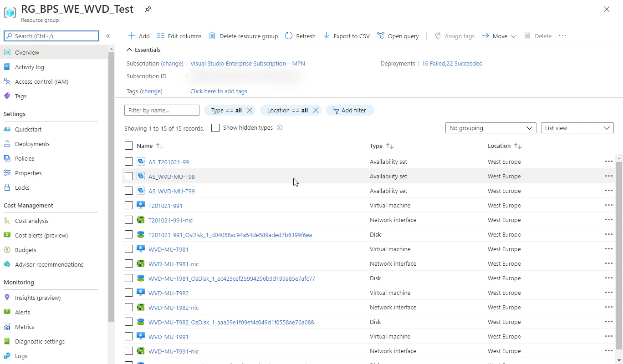Screen dimensions: 623x364
Task: Click the info icon beside Show hidden types
Action: 280,128
